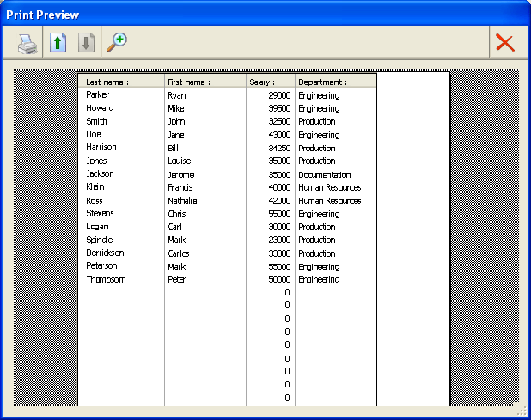Click the printer icon to print
531x420 pixels.
coord(27,43)
